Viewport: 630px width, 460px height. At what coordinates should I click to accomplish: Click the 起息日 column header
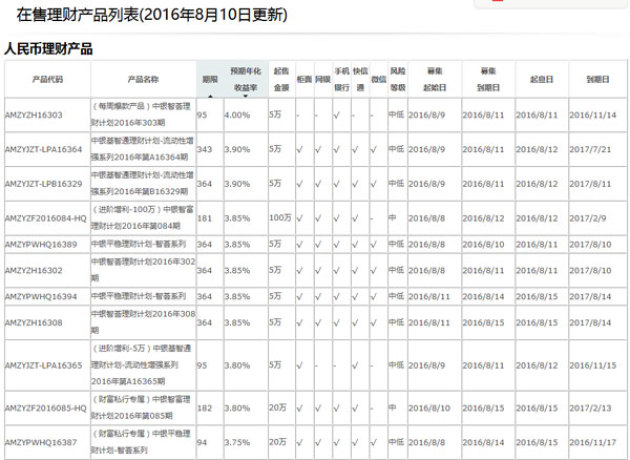coord(542,79)
